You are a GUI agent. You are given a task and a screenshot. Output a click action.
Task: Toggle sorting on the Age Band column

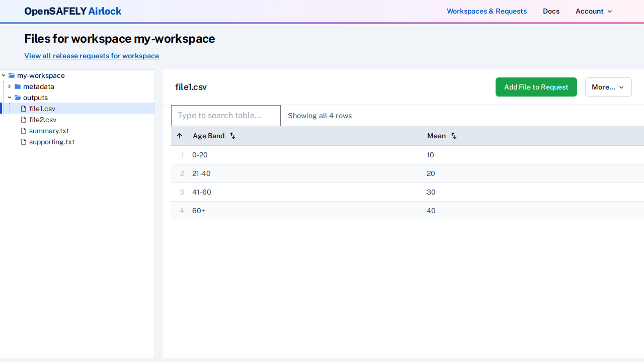tap(232, 136)
